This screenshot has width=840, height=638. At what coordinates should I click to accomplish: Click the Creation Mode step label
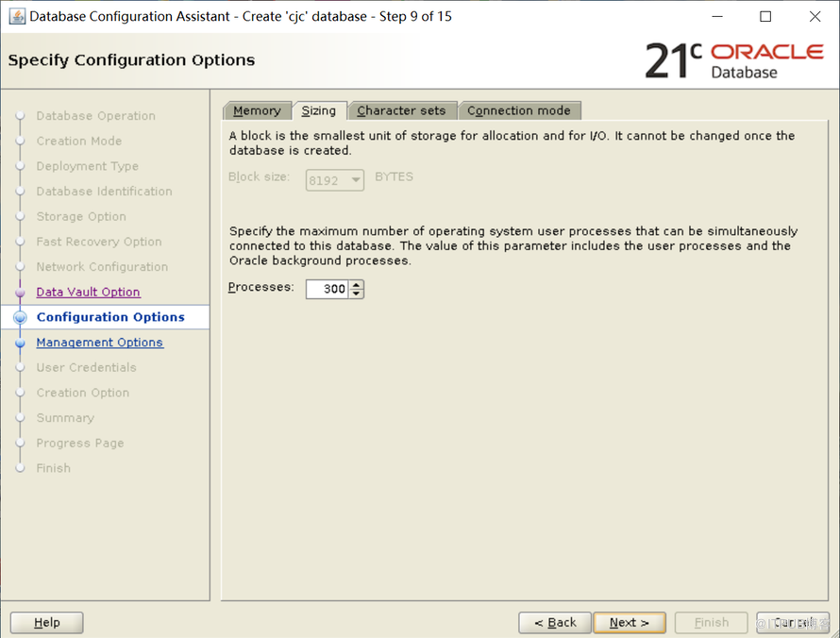tap(79, 141)
